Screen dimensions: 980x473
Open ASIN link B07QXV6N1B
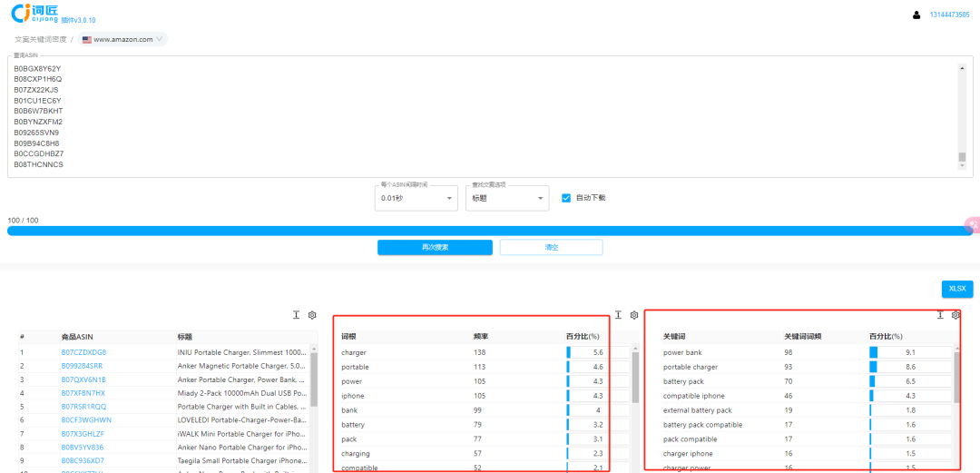(83, 379)
